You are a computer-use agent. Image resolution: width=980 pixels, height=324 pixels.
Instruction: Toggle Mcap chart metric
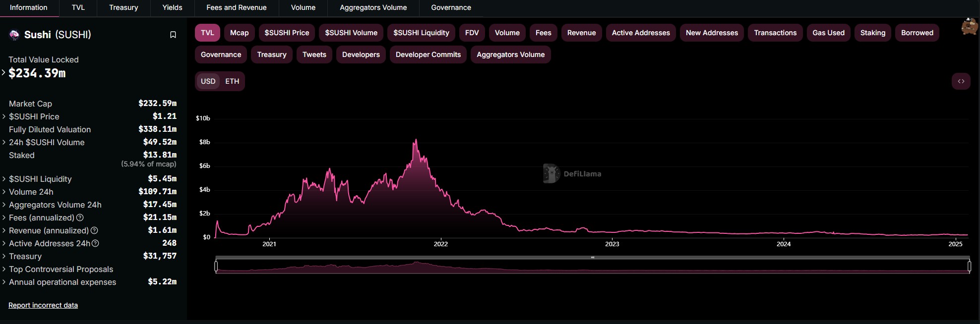pos(239,33)
